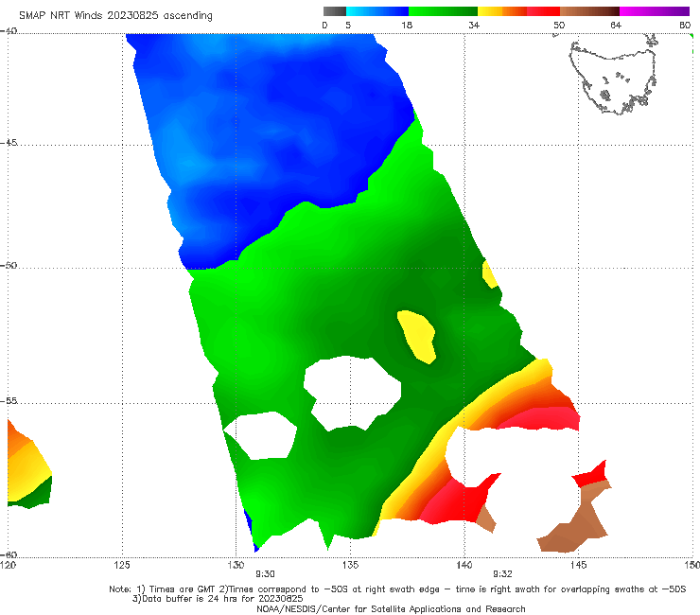Click the title 'SMAP NRT Winds 20230825 ascending'
The width and height of the screenshot is (700, 615).
pyautogui.click(x=115, y=15)
